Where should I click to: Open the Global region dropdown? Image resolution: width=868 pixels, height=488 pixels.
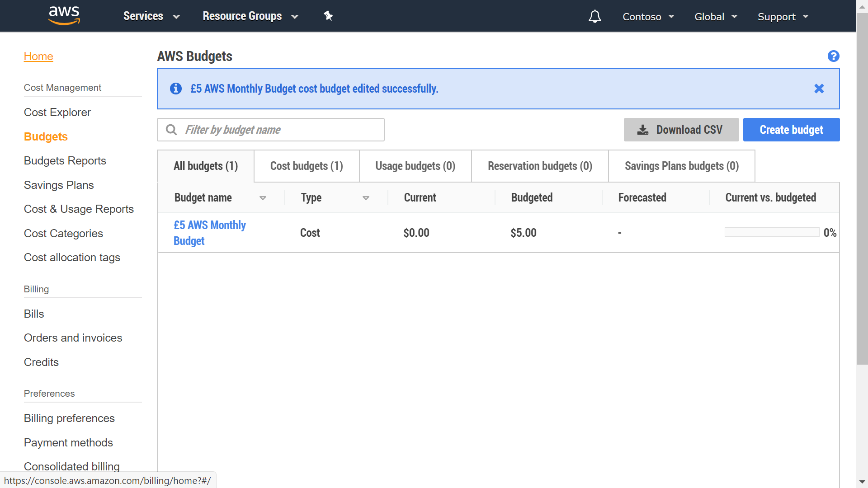tap(716, 17)
